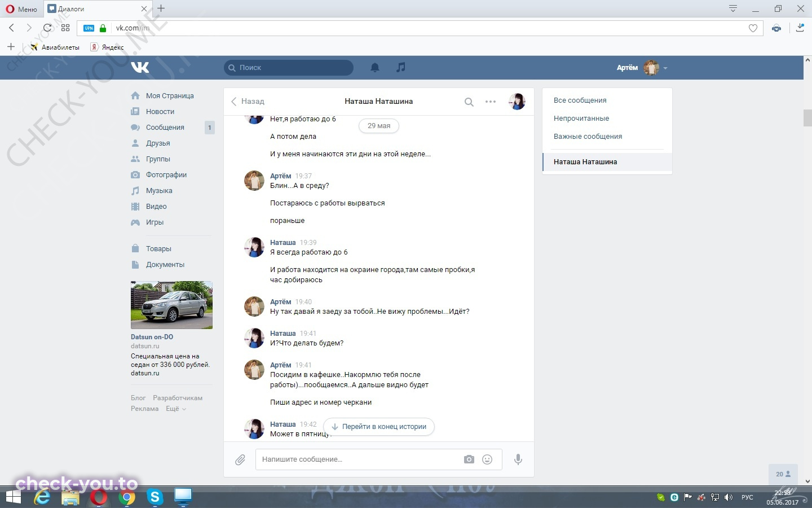Open the three-dots conversation actions menu

[491, 102]
